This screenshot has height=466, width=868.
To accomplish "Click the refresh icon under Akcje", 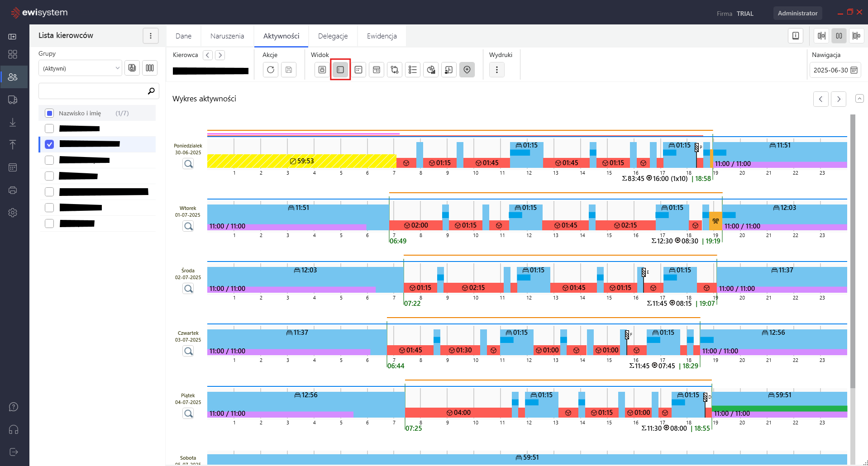I will click(271, 70).
